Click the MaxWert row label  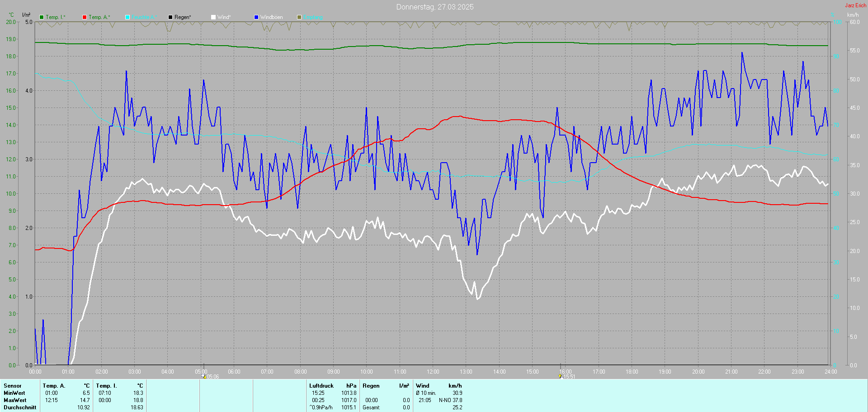[x=15, y=400]
